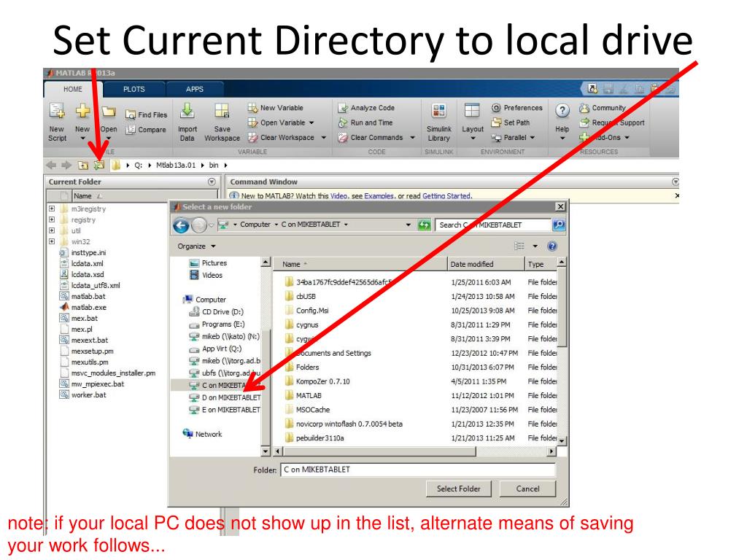Open address bar history dropdown in dialog
The height and width of the screenshot is (560, 747).
(409, 225)
